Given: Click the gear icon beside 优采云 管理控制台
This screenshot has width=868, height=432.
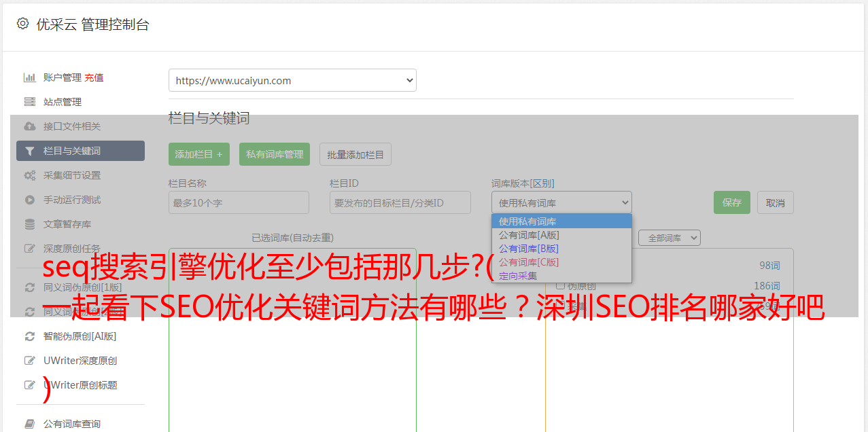Looking at the screenshot, I should [22, 24].
